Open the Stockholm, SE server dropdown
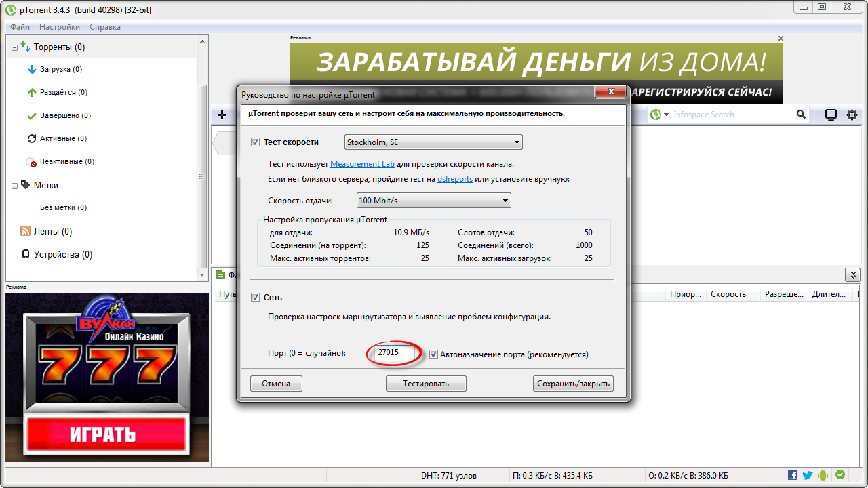Image resolution: width=868 pixels, height=488 pixels. point(434,142)
